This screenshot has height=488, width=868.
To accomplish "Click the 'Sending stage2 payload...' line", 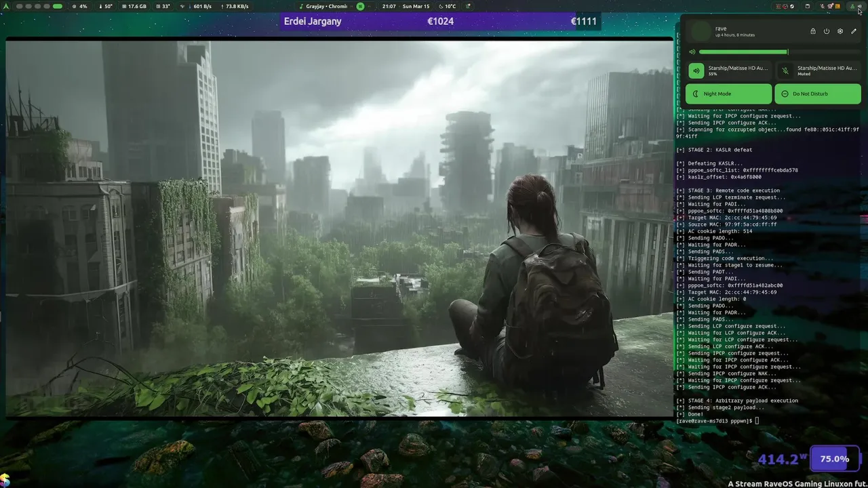I will (720, 407).
